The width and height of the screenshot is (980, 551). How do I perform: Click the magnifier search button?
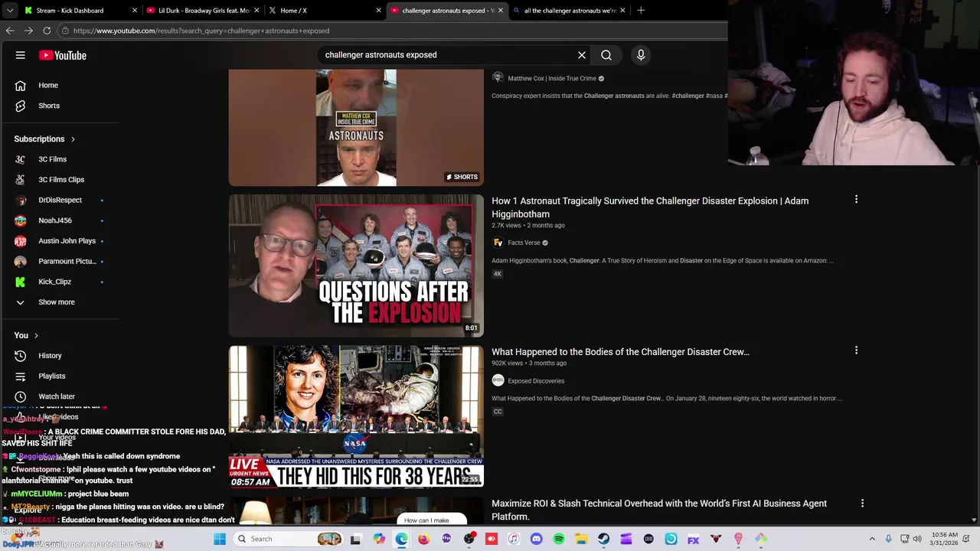click(606, 55)
